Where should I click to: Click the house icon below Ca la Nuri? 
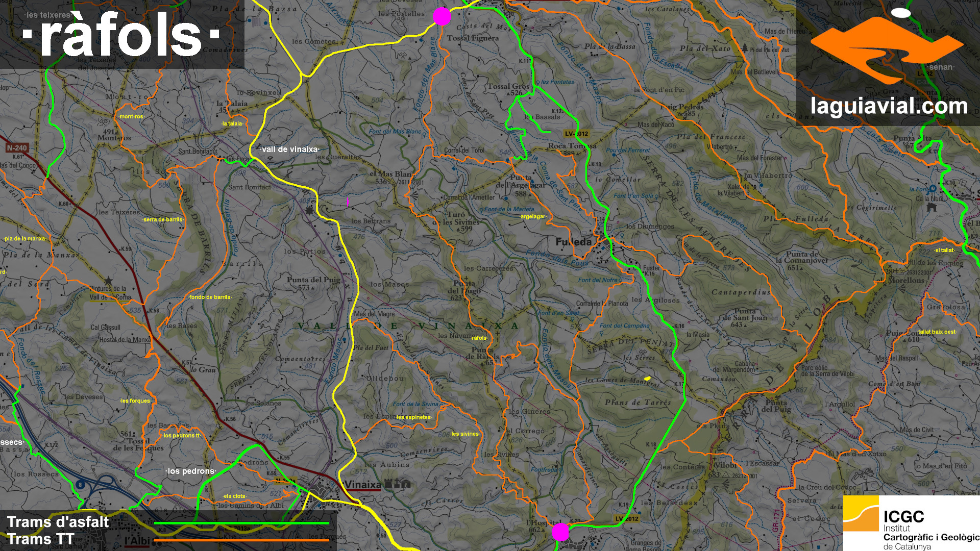[932, 207]
